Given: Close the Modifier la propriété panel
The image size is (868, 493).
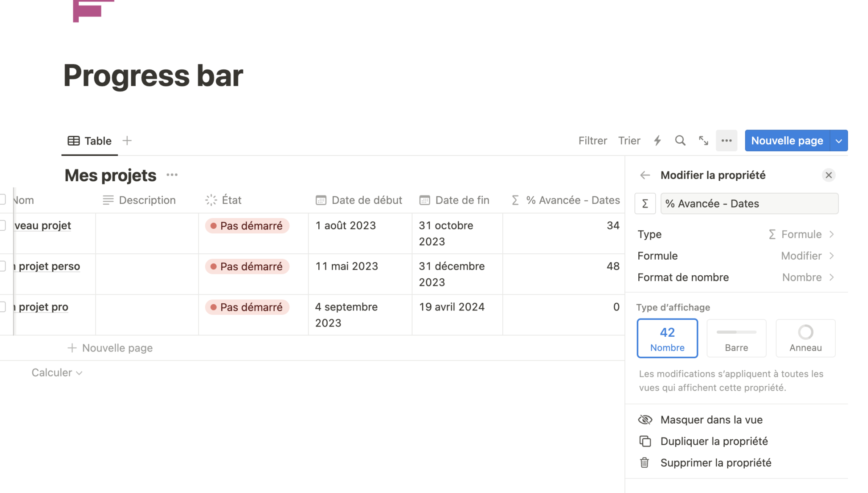Looking at the screenshot, I should (x=829, y=175).
